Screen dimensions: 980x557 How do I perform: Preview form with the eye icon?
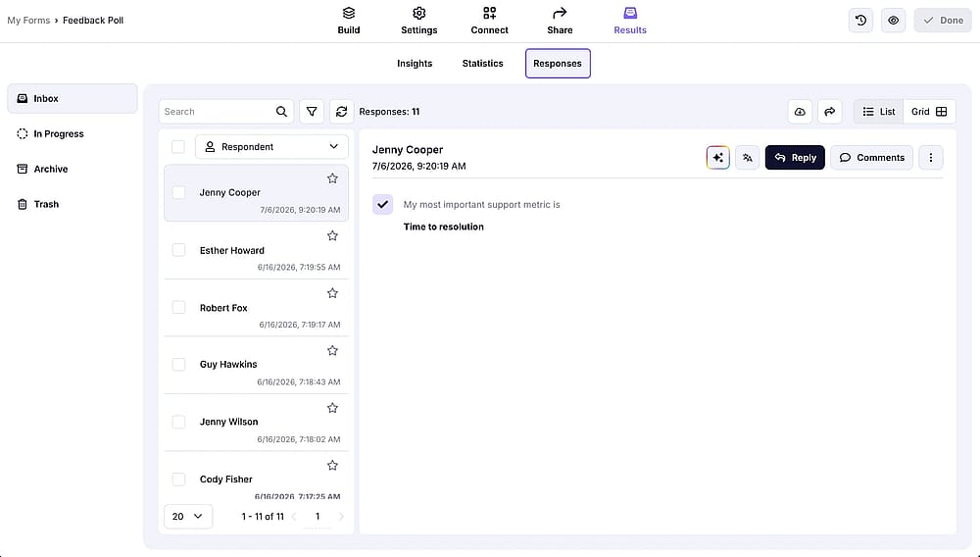click(x=893, y=20)
